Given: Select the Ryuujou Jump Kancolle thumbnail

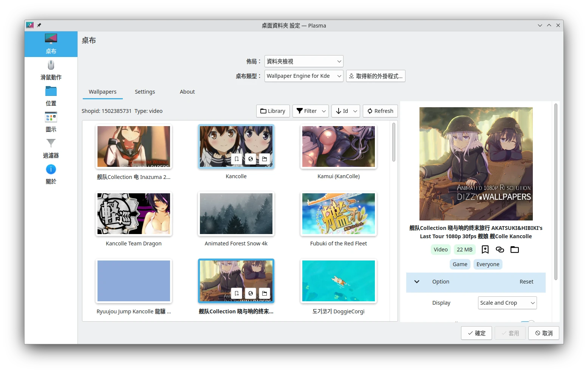Looking at the screenshot, I should tap(134, 281).
